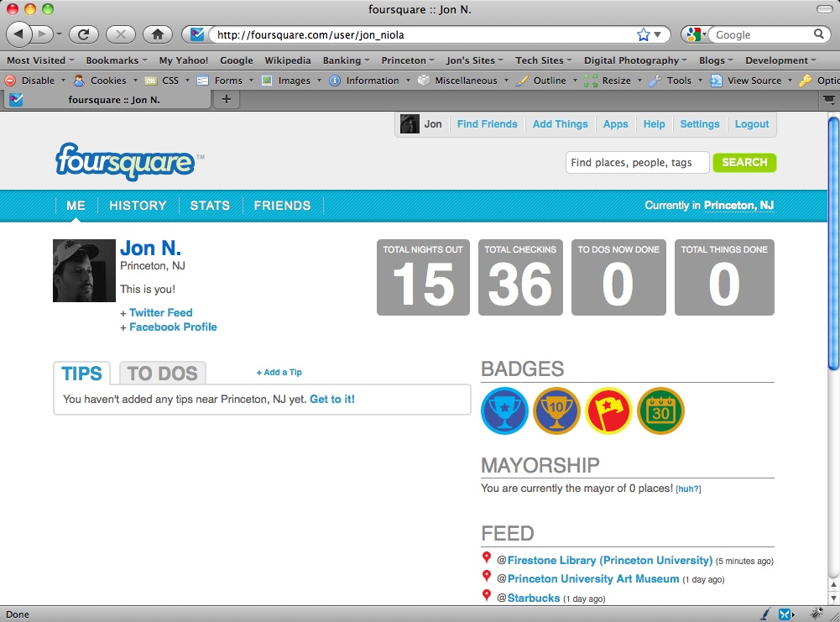
Task: Open a new tab with plus button
Action: pyautogui.click(x=226, y=99)
